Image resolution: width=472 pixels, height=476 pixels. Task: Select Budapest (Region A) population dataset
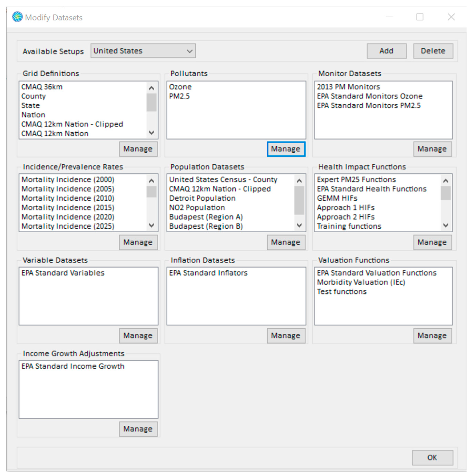[x=206, y=217]
